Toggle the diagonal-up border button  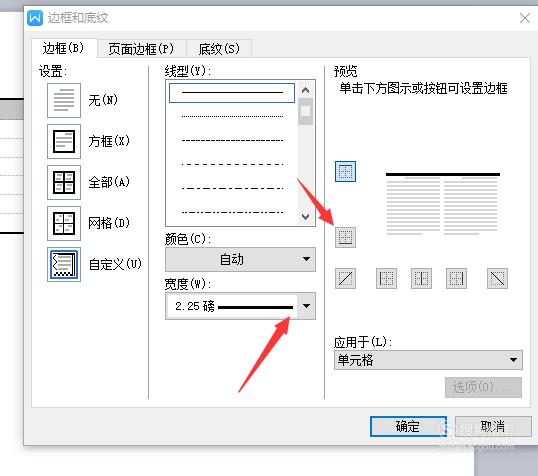coord(345,278)
